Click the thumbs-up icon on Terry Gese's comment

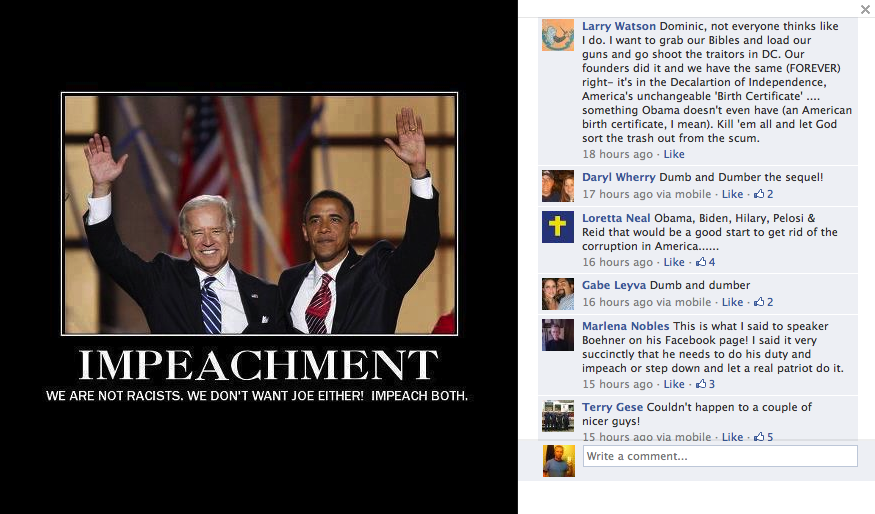(x=759, y=436)
